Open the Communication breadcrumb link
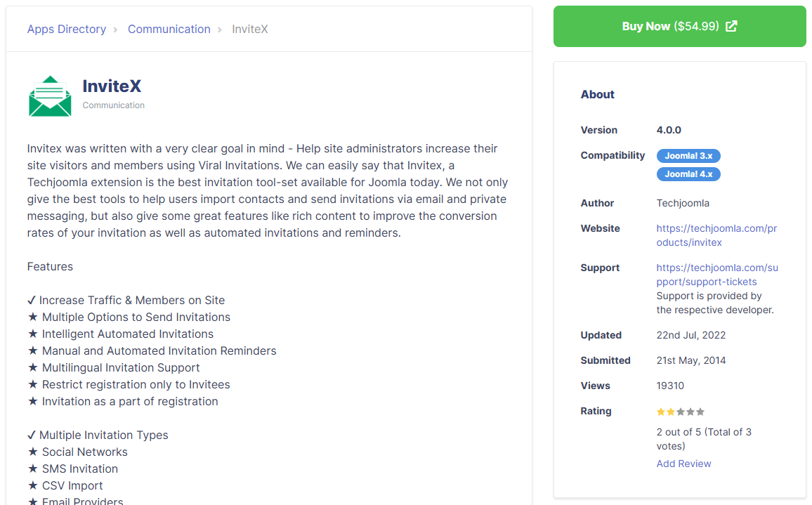Screen dimensions: 812x505 click(x=169, y=29)
